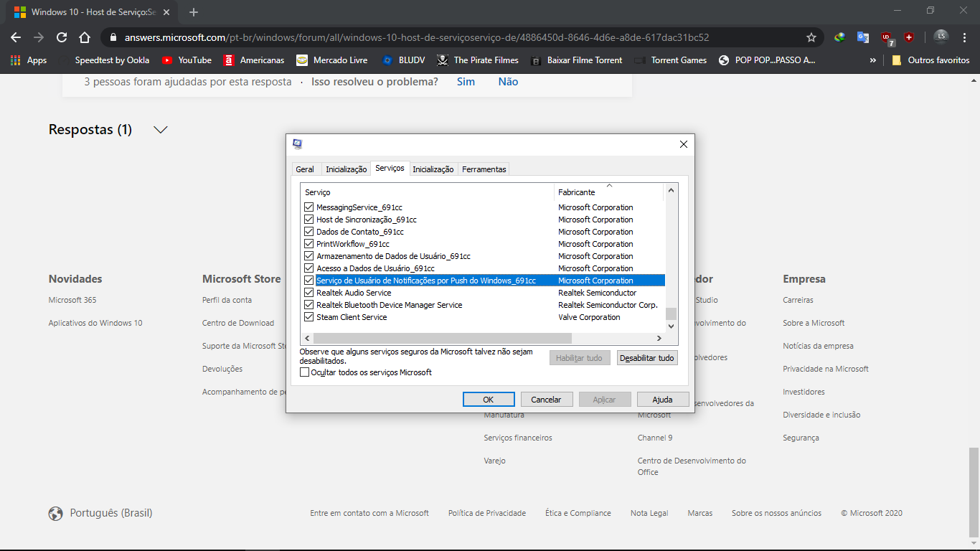Select the Serviços tab
This screenshot has width=980, height=551.
coord(390,168)
